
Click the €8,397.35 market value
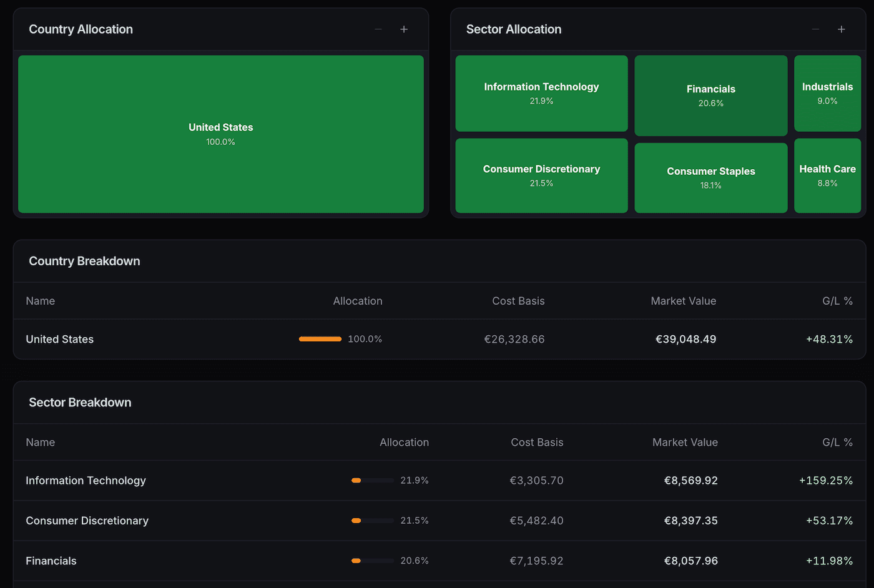click(x=691, y=521)
